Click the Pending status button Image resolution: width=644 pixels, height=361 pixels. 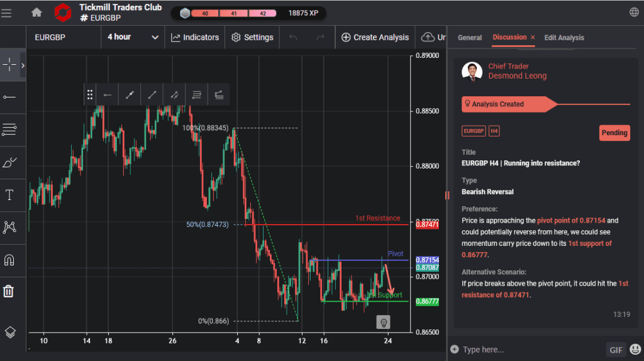[614, 133]
